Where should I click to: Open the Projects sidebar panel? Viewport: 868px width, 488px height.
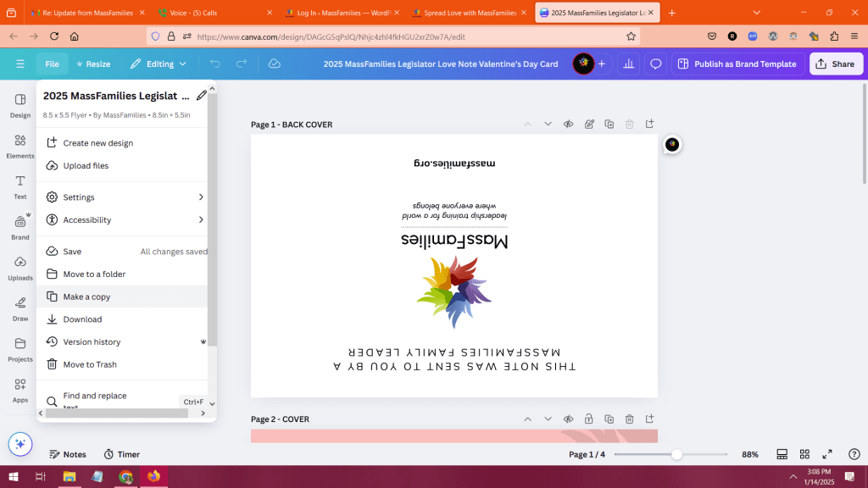[20, 350]
